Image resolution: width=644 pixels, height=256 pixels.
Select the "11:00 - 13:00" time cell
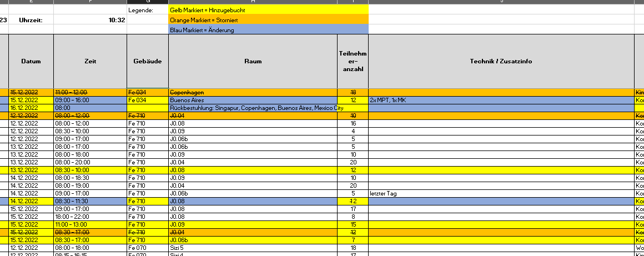[90, 225]
